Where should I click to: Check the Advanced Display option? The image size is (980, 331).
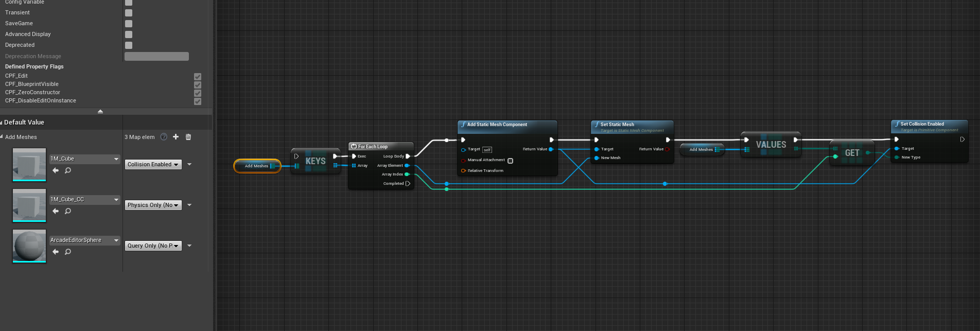coord(129,34)
